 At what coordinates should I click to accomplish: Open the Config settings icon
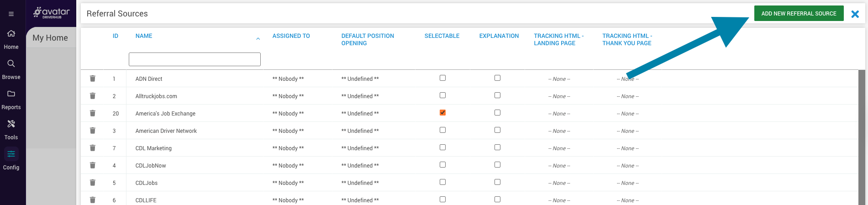[11, 154]
